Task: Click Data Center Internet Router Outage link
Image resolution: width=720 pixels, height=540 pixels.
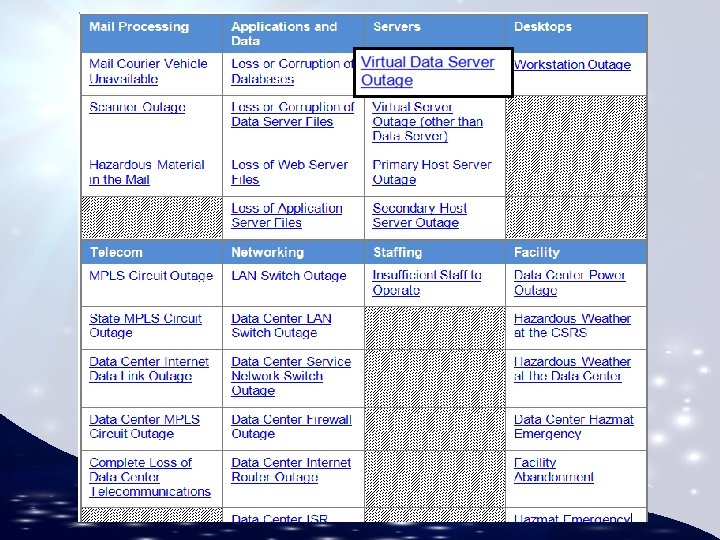Action: [x=291, y=470]
